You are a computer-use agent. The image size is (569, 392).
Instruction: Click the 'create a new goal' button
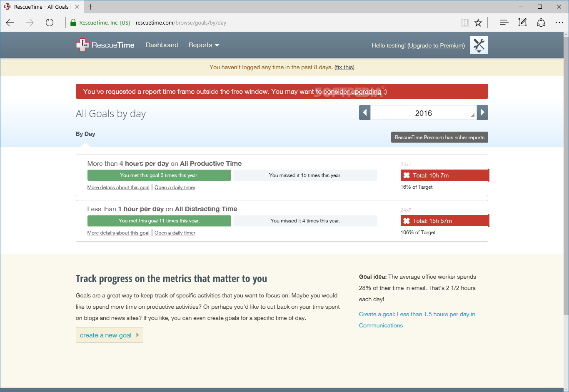coord(110,335)
